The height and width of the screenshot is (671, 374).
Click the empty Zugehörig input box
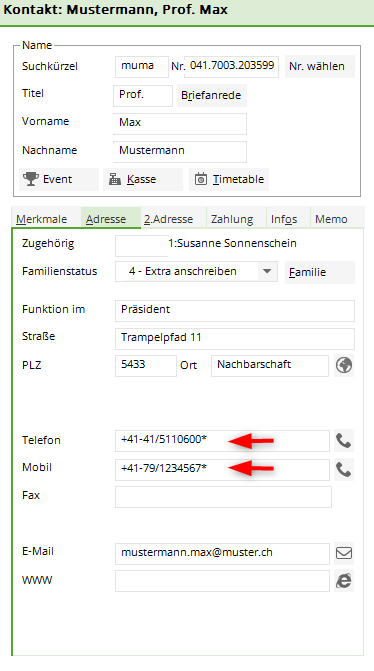pyautogui.click(x=142, y=246)
